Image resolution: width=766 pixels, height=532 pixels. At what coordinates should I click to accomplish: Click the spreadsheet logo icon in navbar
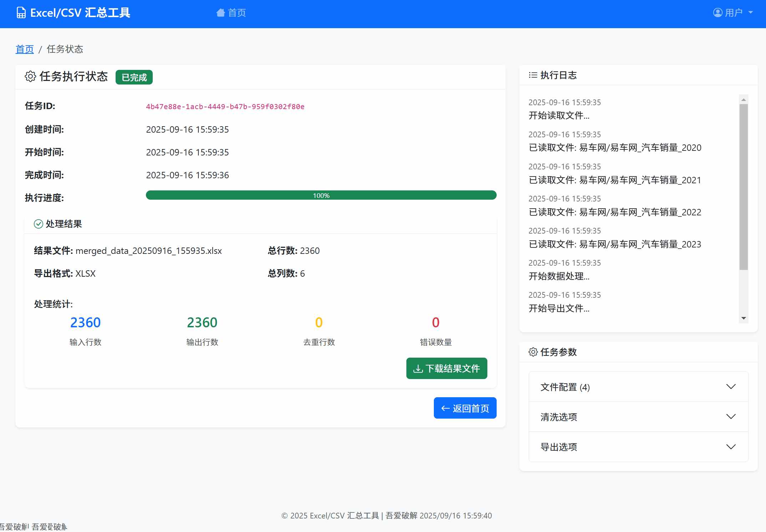pyautogui.click(x=21, y=13)
